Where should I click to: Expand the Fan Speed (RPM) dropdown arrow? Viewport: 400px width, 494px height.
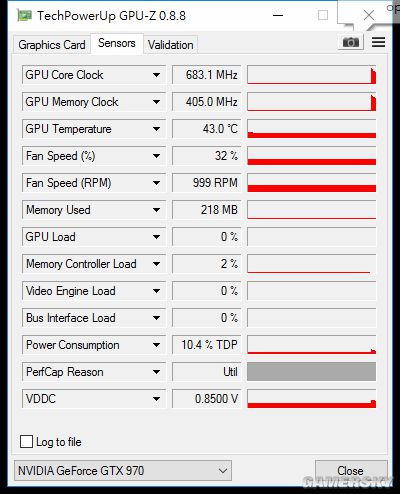point(156,183)
